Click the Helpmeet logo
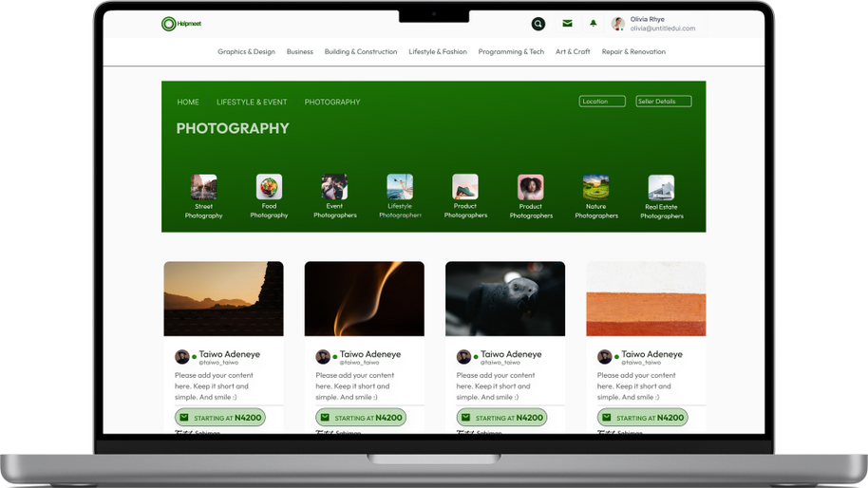Image resolution: width=868 pixels, height=488 pixels. point(181,24)
